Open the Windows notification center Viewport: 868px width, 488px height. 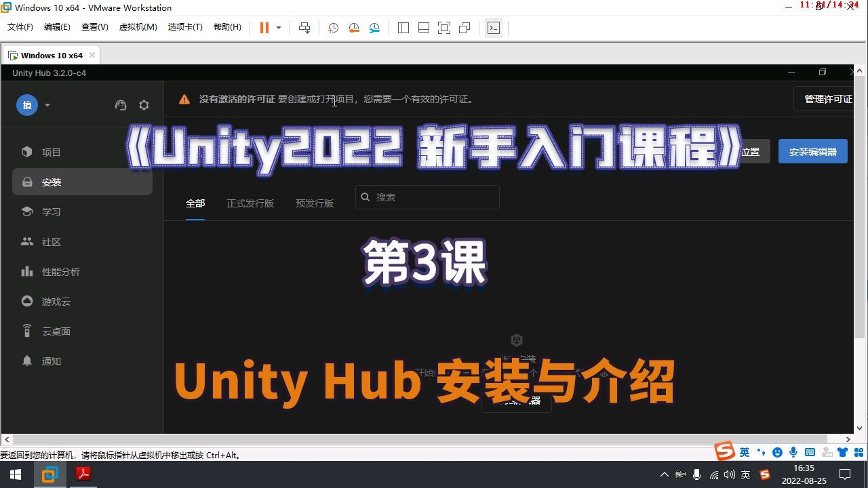tap(845, 474)
